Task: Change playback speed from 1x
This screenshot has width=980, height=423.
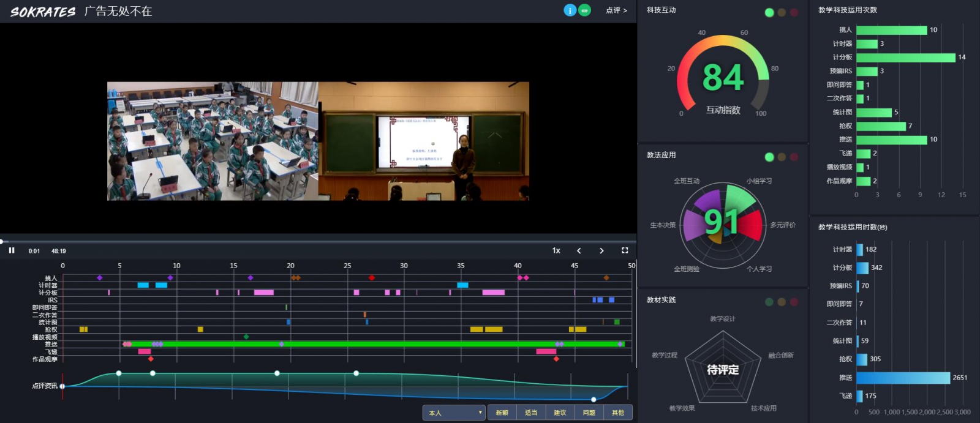Action: [556, 250]
